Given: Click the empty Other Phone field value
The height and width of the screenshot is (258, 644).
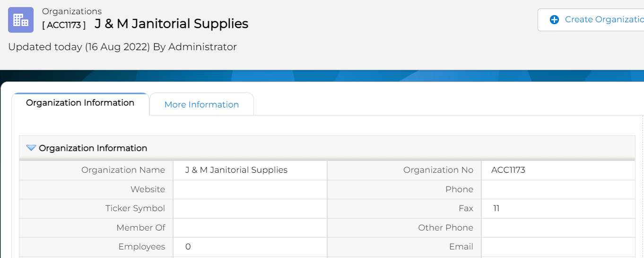Looking at the screenshot, I should pyautogui.click(x=558, y=228).
